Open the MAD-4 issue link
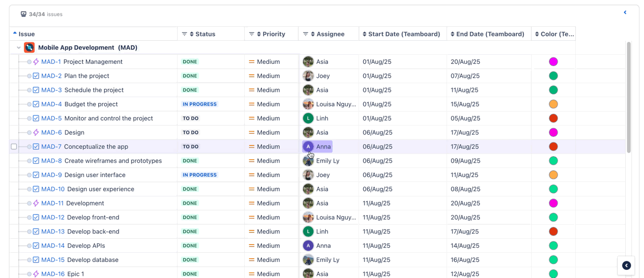The width and height of the screenshot is (644, 278). point(52,104)
